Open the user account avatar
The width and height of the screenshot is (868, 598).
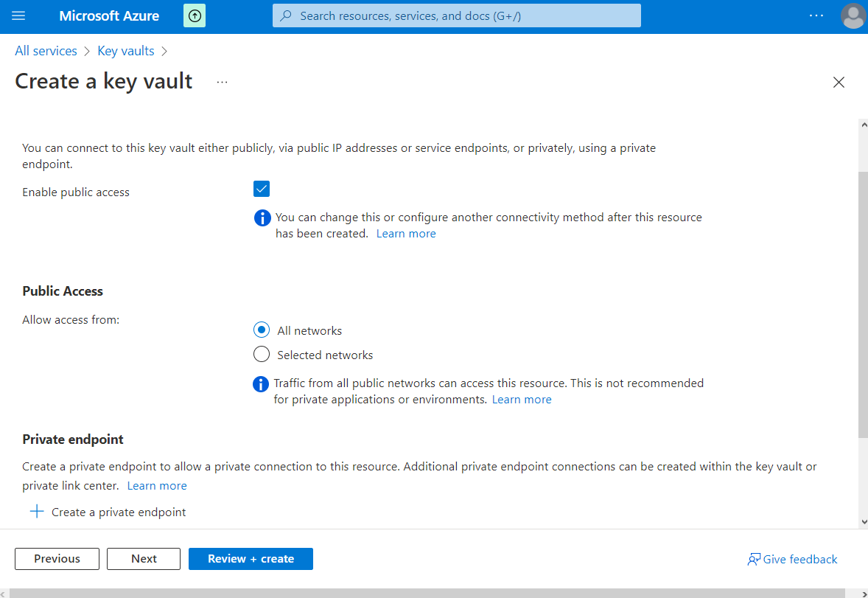point(853,16)
